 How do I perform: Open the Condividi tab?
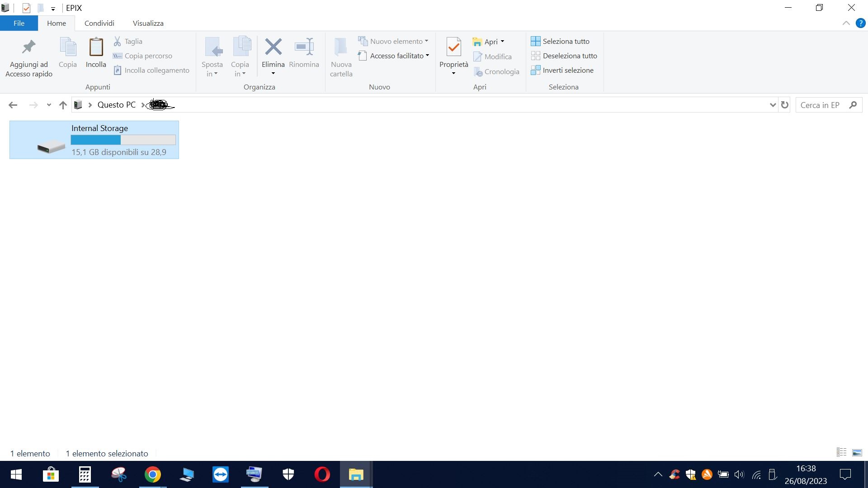(x=99, y=23)
